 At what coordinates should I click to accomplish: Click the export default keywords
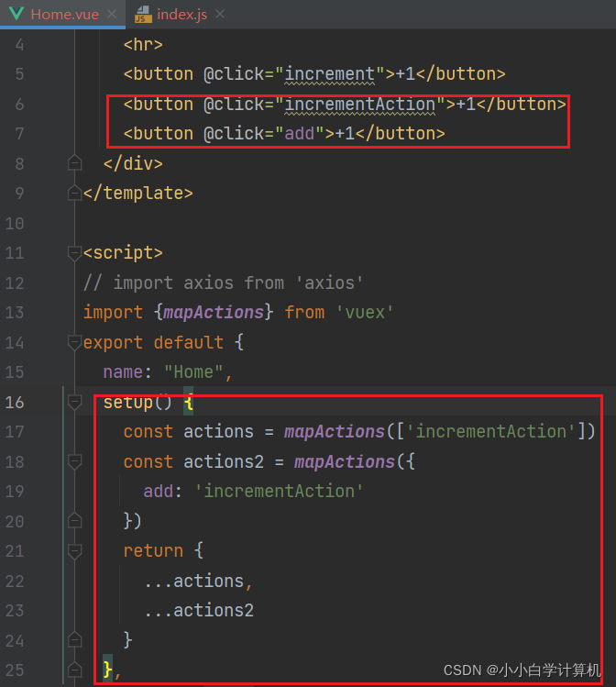(153, 343)
